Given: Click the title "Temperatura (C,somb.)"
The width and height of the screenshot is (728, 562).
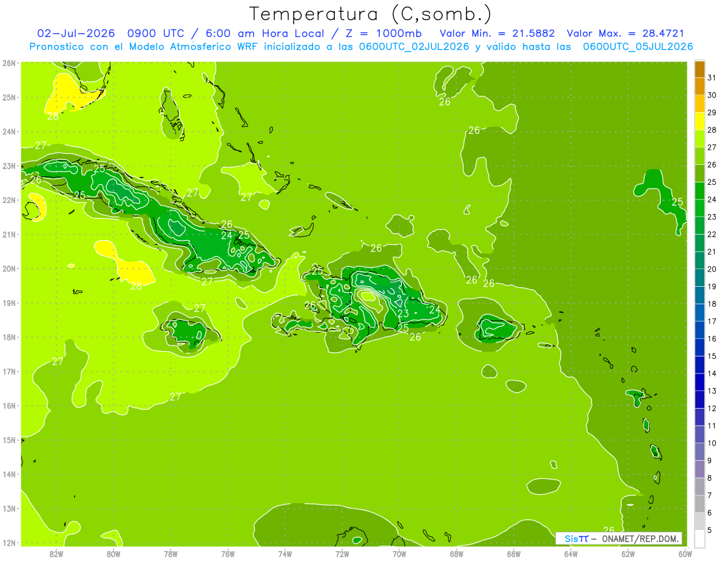Looking at the screenshot, I should point(371,15).
